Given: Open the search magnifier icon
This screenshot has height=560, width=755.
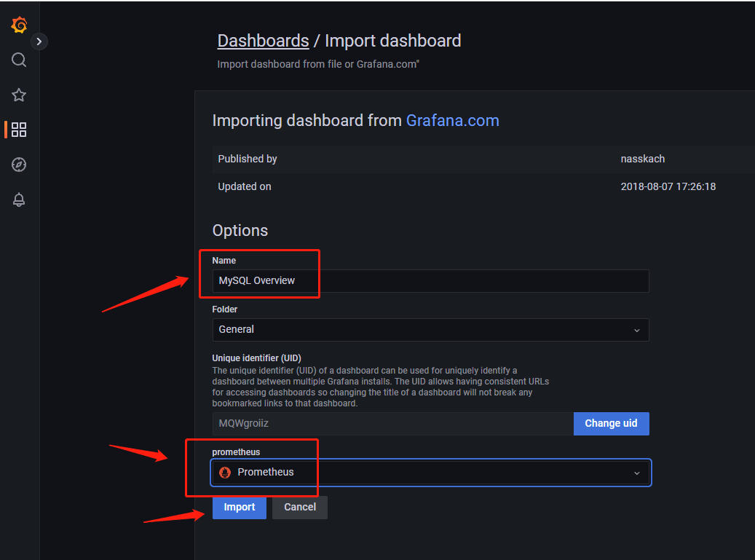Looking at the screenshot, I should pos(19,60).
